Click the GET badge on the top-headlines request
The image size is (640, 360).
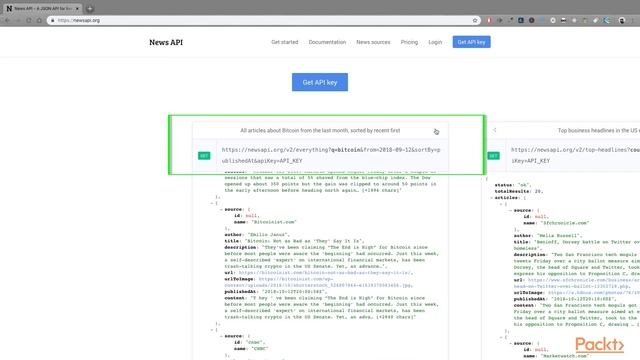[493, 156]
